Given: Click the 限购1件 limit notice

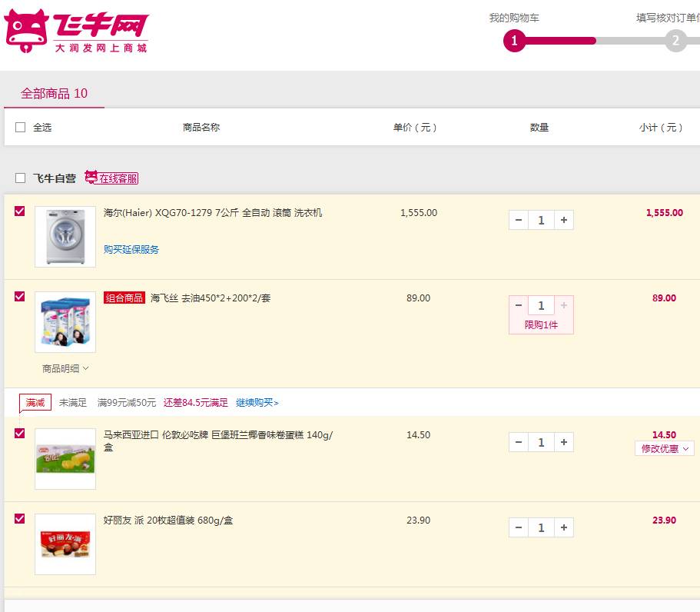Looking at the screenshot, I should click(541, 324).
